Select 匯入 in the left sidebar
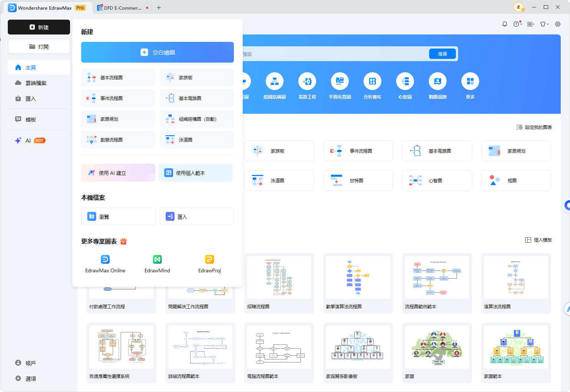This screenshot has width=570, height=392. (x=39, y=99)
